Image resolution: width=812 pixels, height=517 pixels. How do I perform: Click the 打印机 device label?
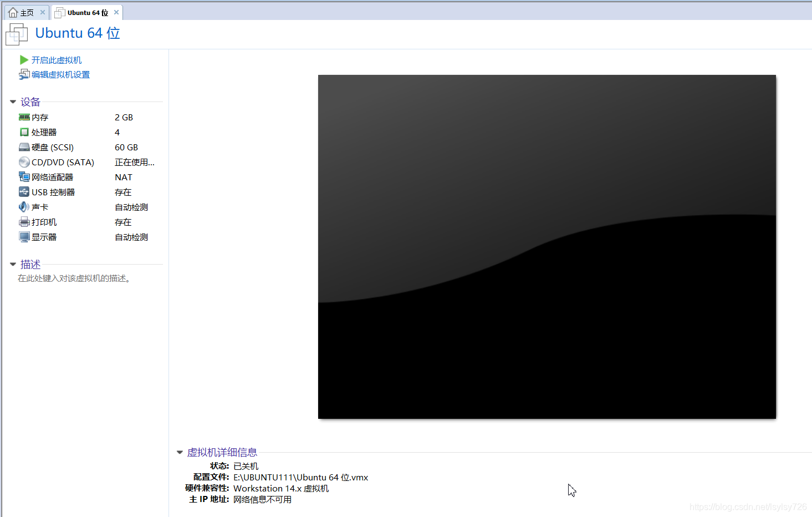tap(44, 222)
